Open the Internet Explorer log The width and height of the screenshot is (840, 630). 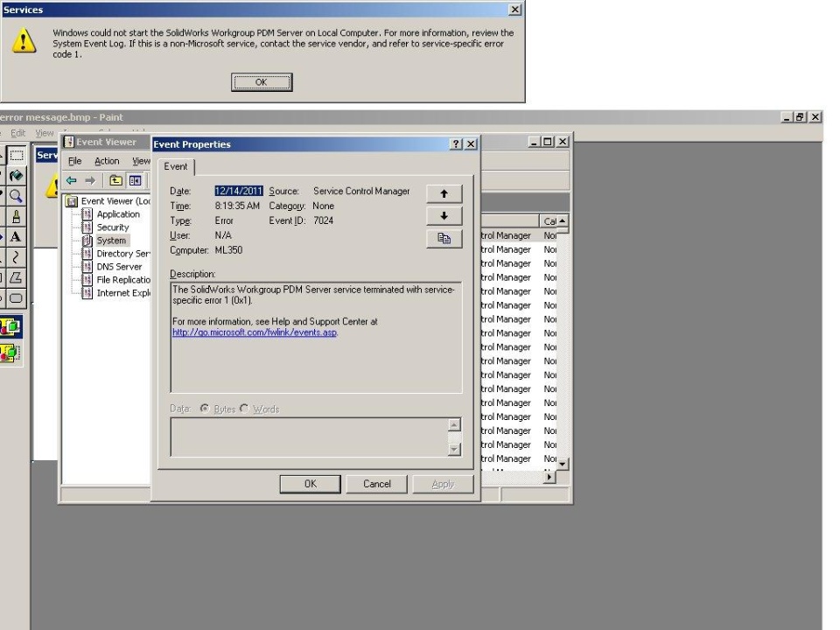tap(123, 293)
